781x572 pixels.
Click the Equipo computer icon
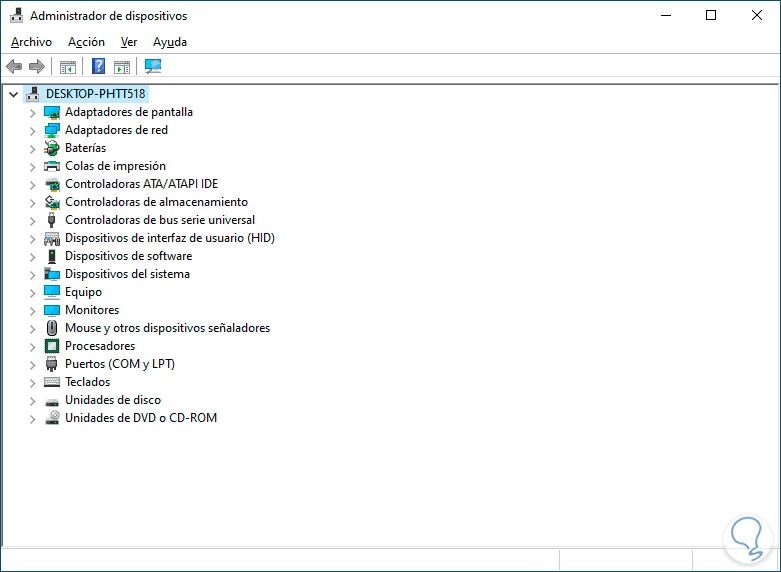coord(52,292)
